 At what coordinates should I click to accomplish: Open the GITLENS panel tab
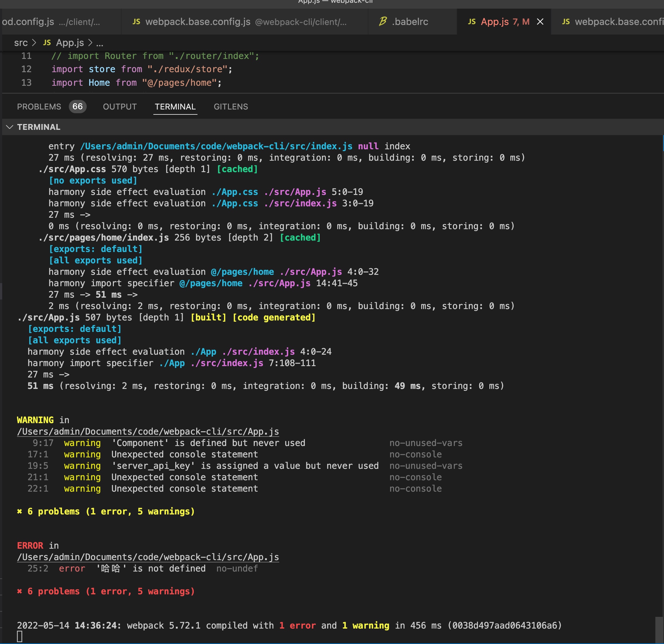pyautogui.click(x=231, y=107)
